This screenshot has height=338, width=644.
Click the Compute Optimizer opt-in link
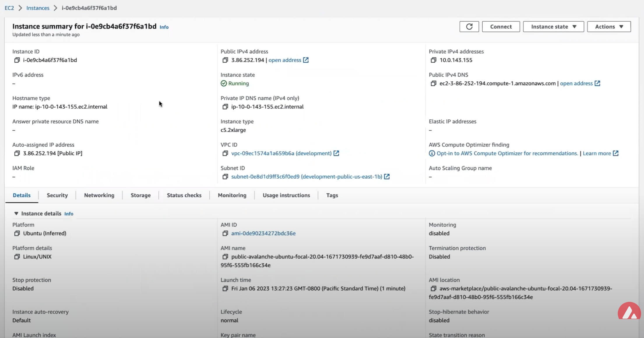[x=507, y=153]
